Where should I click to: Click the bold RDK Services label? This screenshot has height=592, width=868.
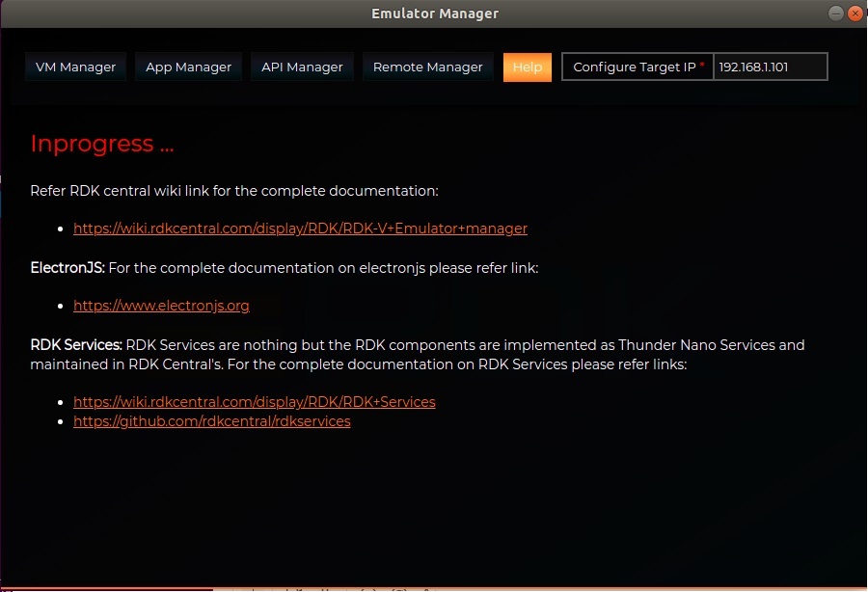pyautogui.click(x=75, y=344)
